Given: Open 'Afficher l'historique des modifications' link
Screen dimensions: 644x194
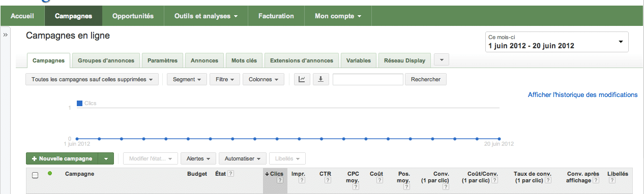Looking at the screenshot, I should pyautogui.click(x=582, y=95).
